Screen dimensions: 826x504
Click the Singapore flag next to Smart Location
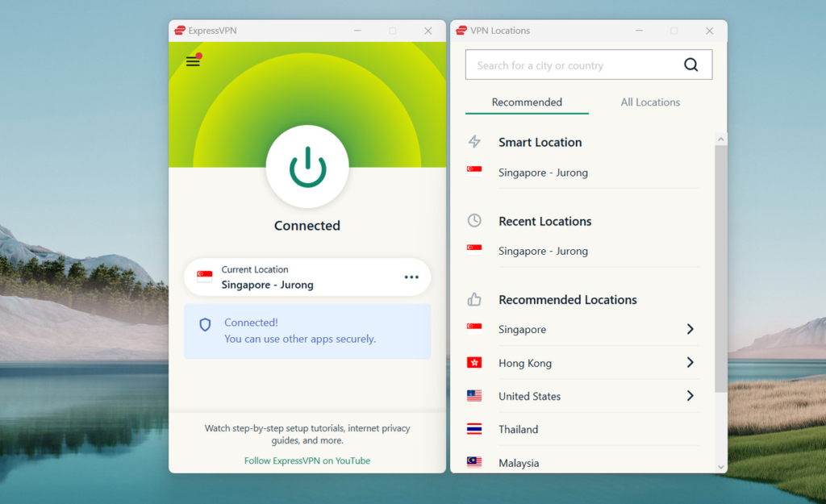(474, 170)
